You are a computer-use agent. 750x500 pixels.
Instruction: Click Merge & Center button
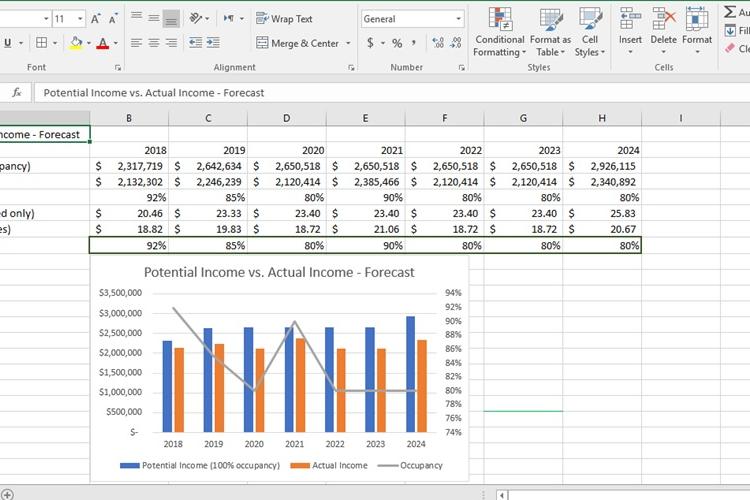click(298, 43)
